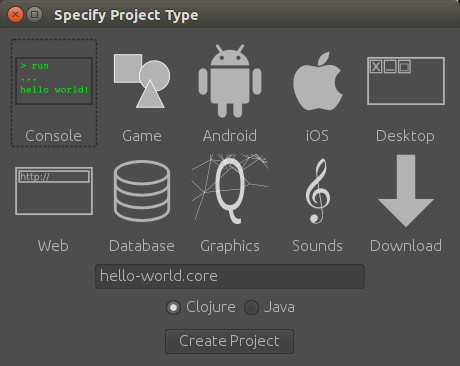Click the Create Project button
The height and width of the screenshot is (366, 460).
pyautogui.click(x=229, y=341)
